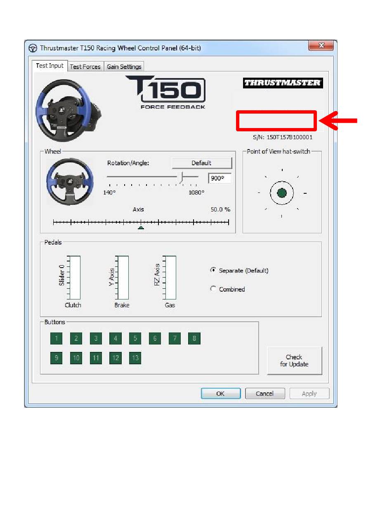Click the Brake pedal level bar
This screenshot has width=392, height=532.
pyautogui.click(x=123, y=278)
